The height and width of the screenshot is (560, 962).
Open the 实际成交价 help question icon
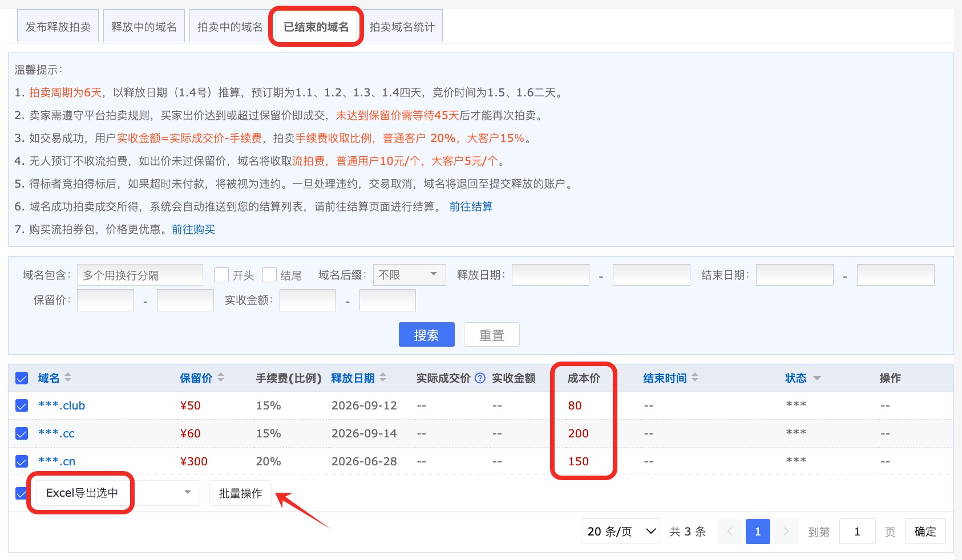[480, 378]
